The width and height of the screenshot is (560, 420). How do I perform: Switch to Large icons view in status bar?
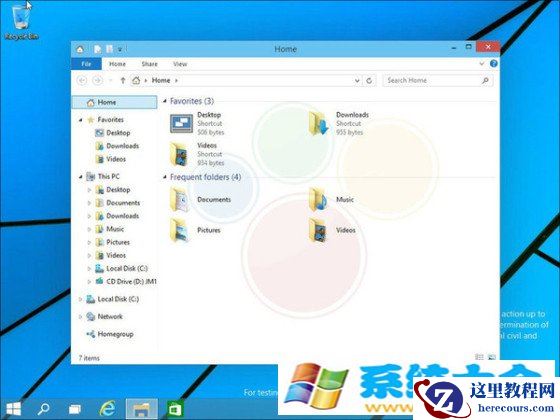pos(491,357)
